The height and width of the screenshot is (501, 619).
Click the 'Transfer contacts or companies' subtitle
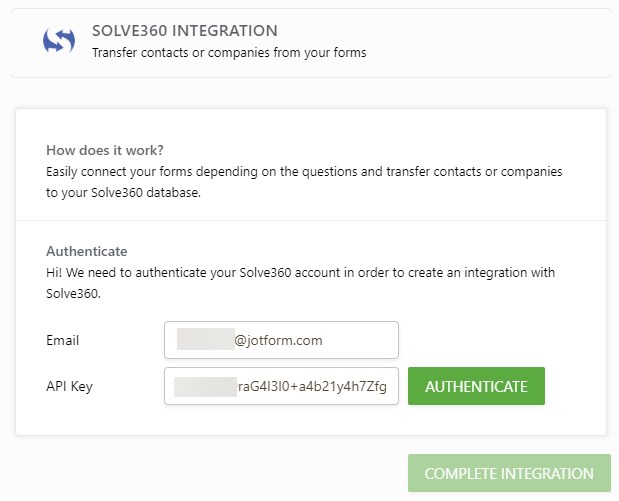point(228,52)
